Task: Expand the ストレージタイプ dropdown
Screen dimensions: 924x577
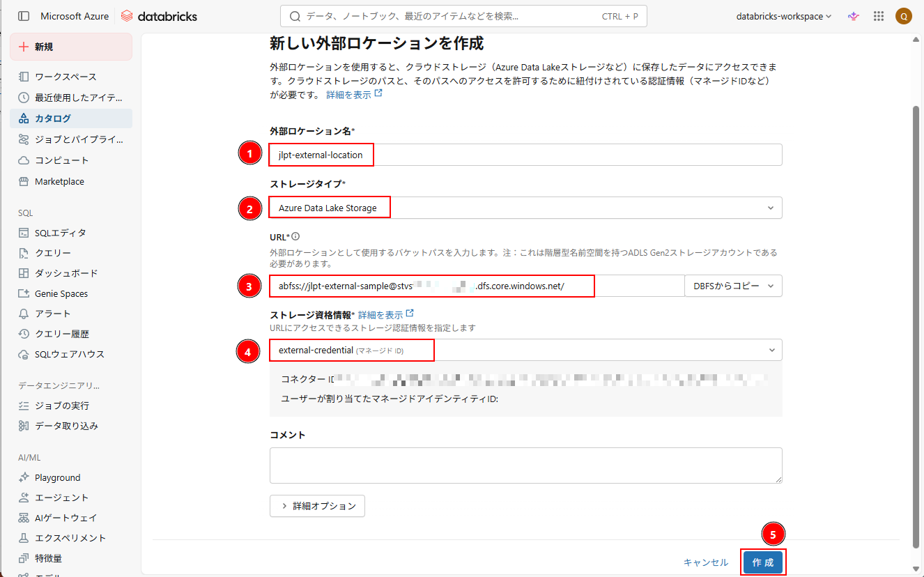Action: [x=525, y=208]
